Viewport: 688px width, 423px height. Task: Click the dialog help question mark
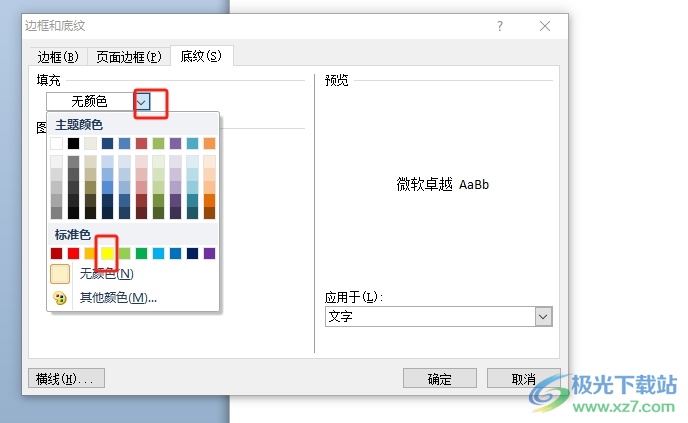click(500, 26)
